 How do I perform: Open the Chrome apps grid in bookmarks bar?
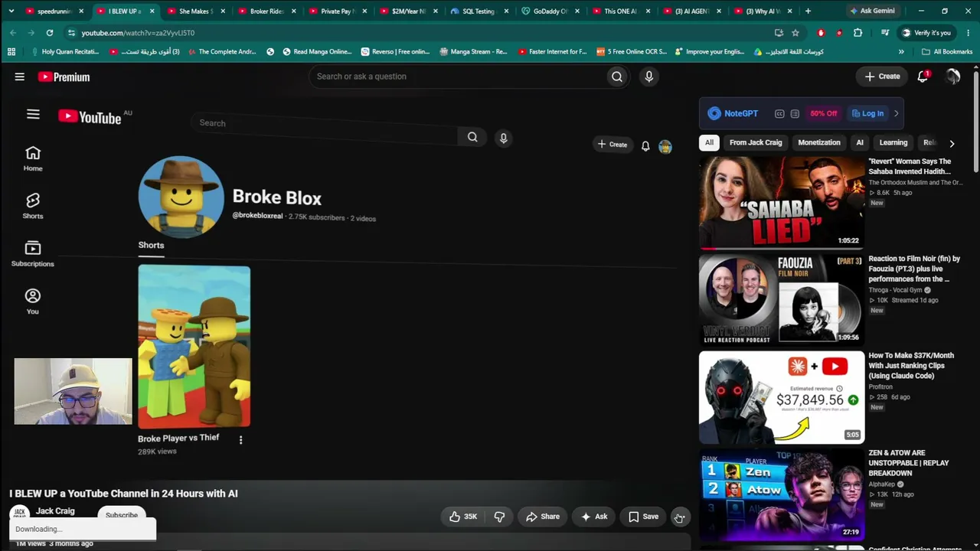tap(11, 52)
